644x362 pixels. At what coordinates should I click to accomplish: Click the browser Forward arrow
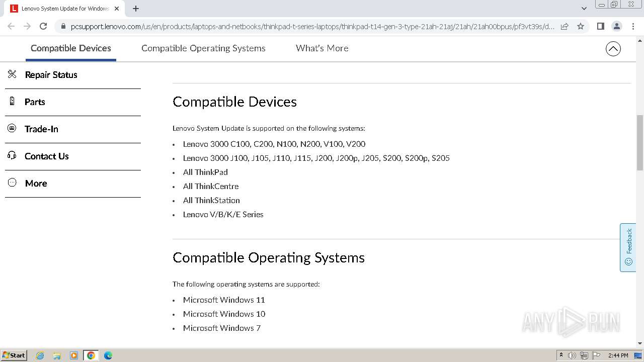tap(27, 26)
